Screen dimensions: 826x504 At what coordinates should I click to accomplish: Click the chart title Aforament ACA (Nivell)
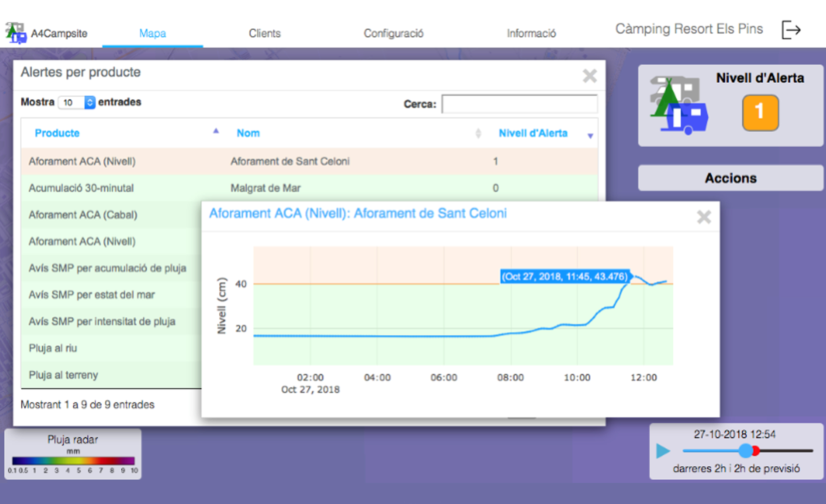(x=358, y=213)
